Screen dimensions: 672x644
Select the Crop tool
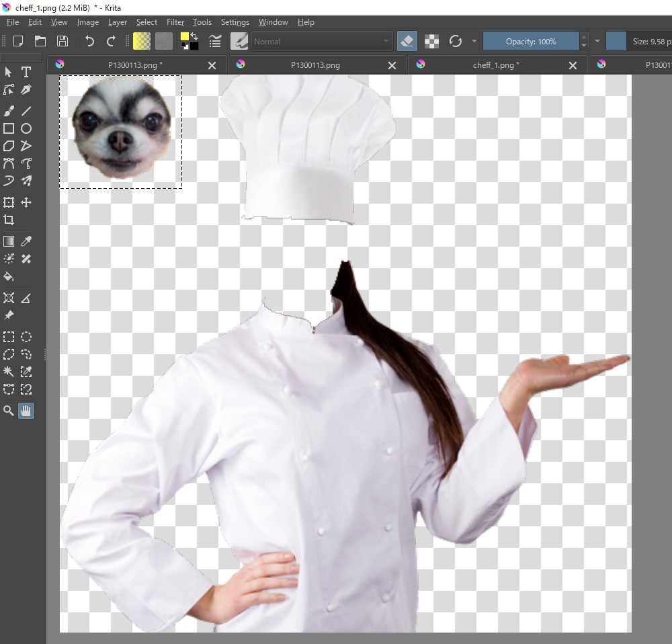pyautogui.click(x=9, y=220)
